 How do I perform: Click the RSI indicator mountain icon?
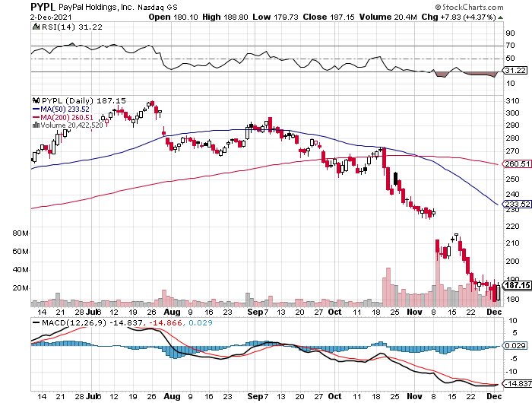coord(36,27)
